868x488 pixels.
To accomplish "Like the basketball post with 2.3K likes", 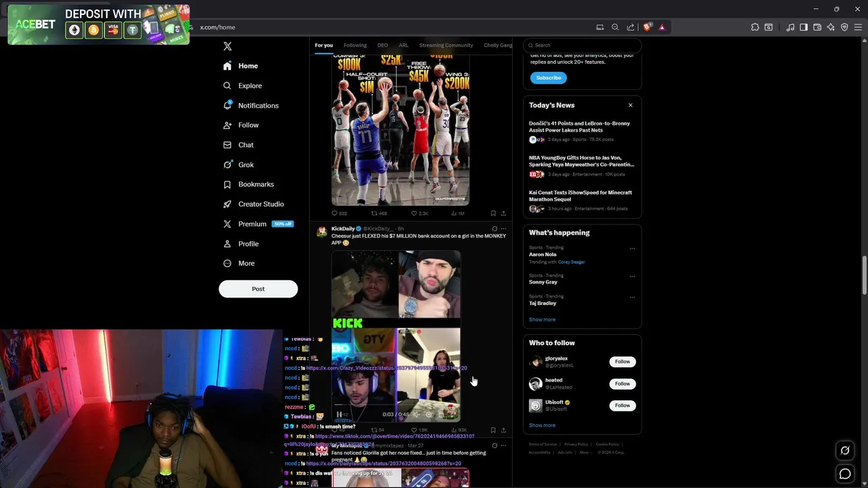I will click(x=419, y=213).
